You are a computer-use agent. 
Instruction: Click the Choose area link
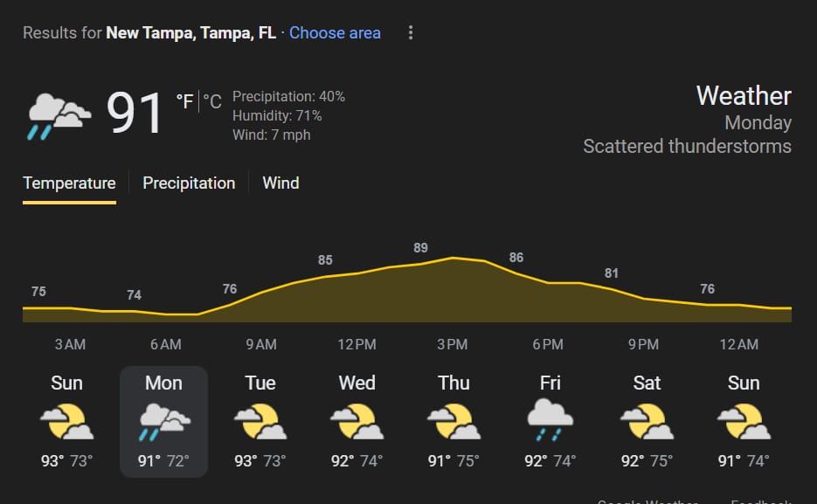tap(335, 33)
